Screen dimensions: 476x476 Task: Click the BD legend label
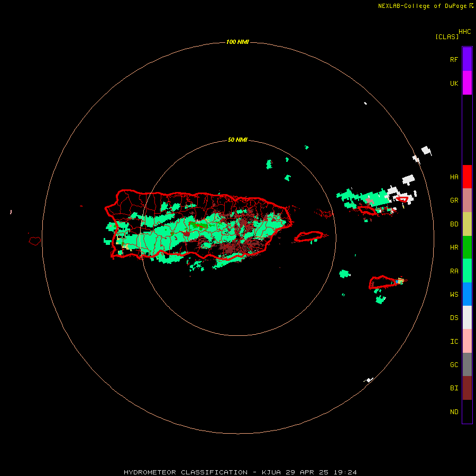[454, 224]
